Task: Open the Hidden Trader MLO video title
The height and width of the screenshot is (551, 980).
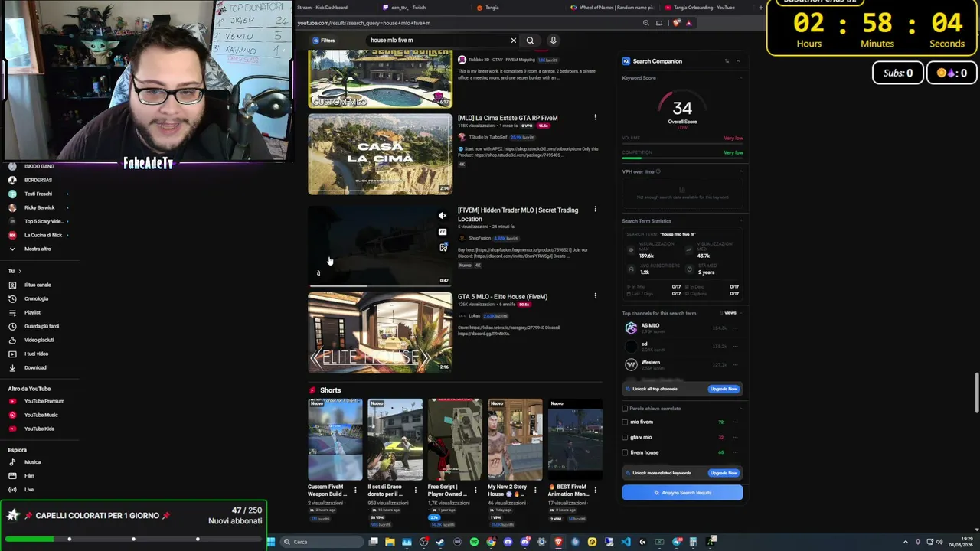Action: [518, 214]
